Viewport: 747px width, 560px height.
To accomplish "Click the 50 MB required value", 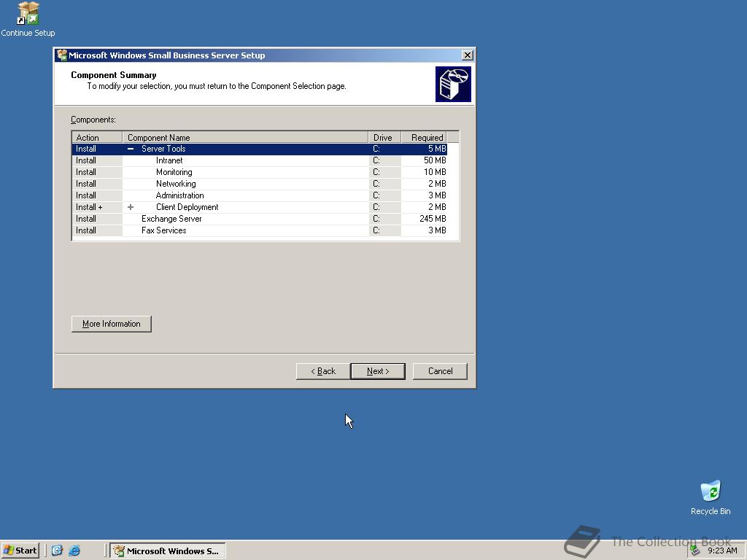I will (x=435, y=160).
